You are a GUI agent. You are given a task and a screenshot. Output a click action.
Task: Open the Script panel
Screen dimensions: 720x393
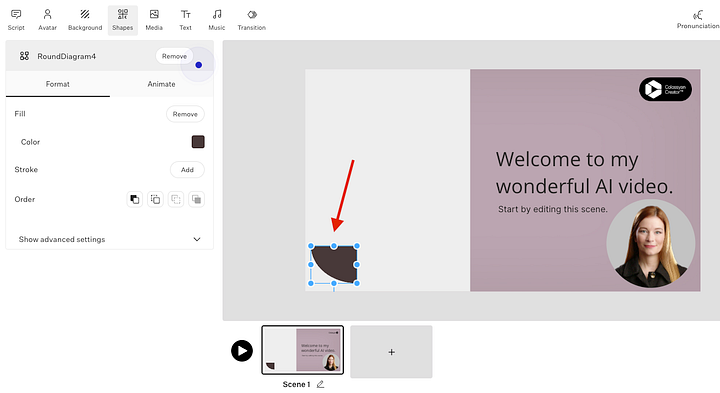(x=16, y=20)
